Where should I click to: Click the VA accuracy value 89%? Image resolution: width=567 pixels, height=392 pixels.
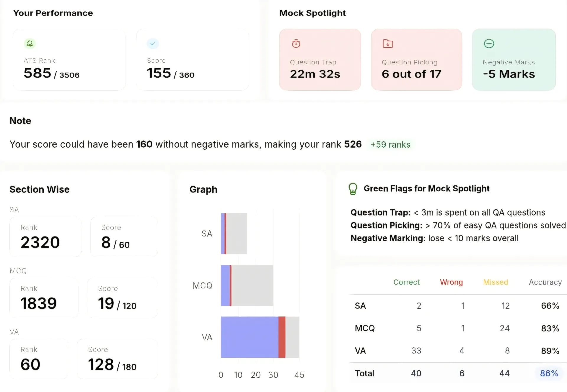[550, 351]
